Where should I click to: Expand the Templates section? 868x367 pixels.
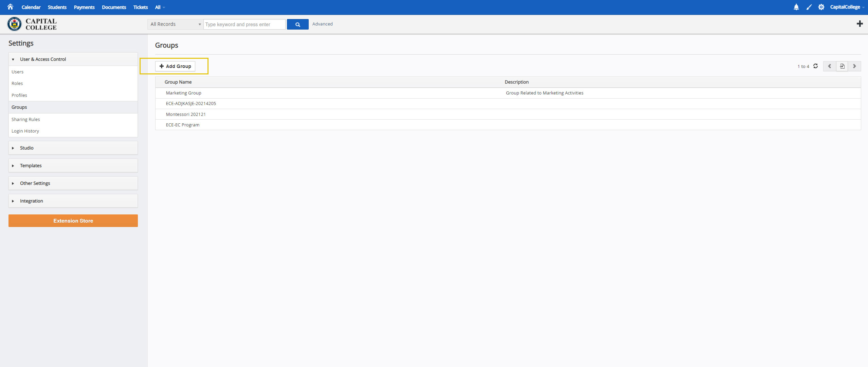(73, 165)
